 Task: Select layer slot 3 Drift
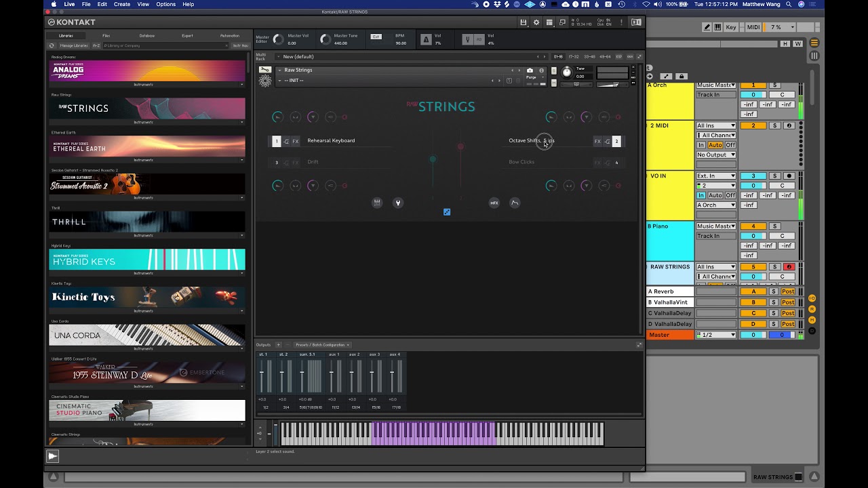coord(277,163)
